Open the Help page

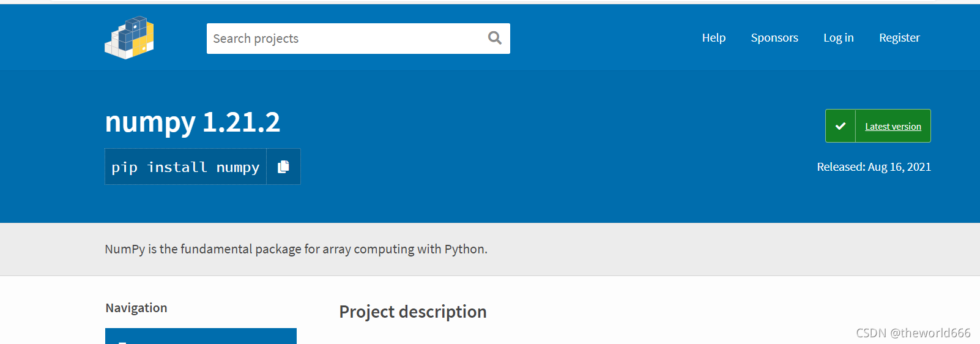(713, 38)
